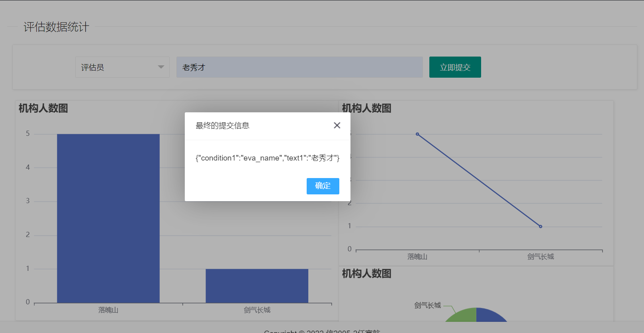Close the 最终的提交信息 dialog with the X
Viewport: 644px width, 333px height.
(x=337, y=125)
